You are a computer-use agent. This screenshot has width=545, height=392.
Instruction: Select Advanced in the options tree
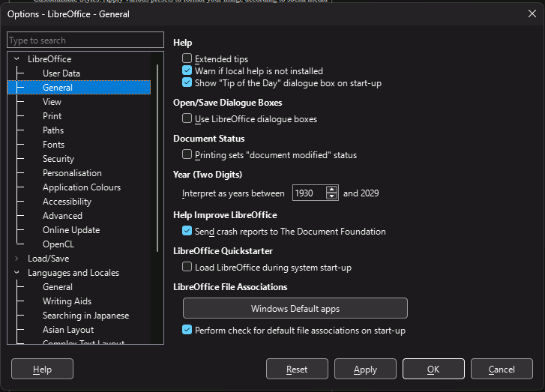pyautogui.click(x=62, y=216)
